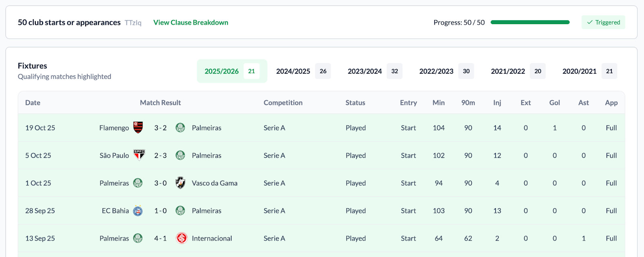Screen dimensions: 644x257
Task: Click the Flamengo club crest icon
Action: tap(138, 127)
